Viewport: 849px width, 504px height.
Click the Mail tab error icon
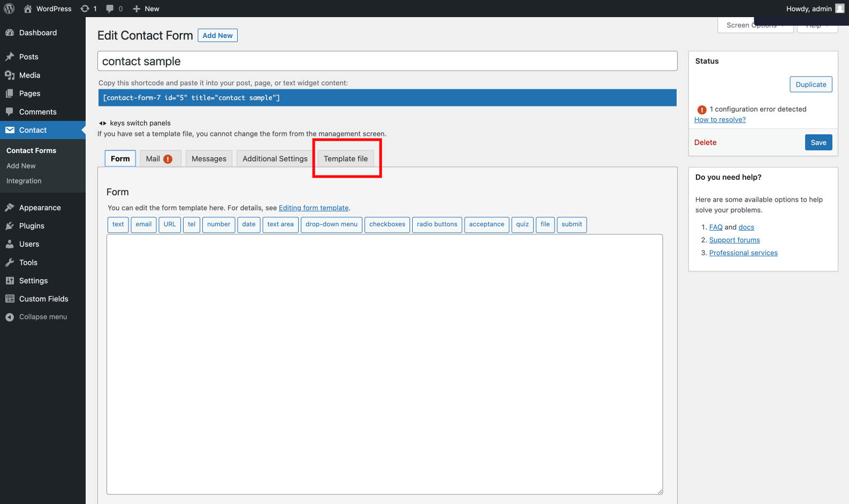[168, 159]
